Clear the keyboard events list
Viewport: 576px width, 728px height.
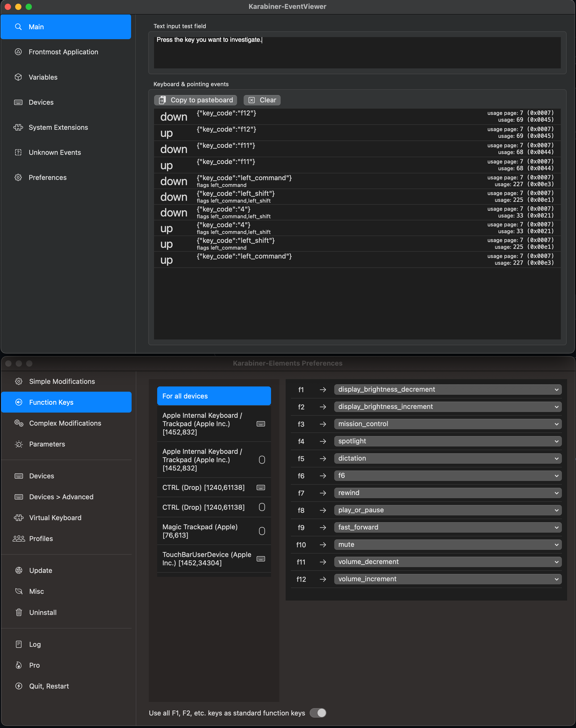tap(262, 100)
